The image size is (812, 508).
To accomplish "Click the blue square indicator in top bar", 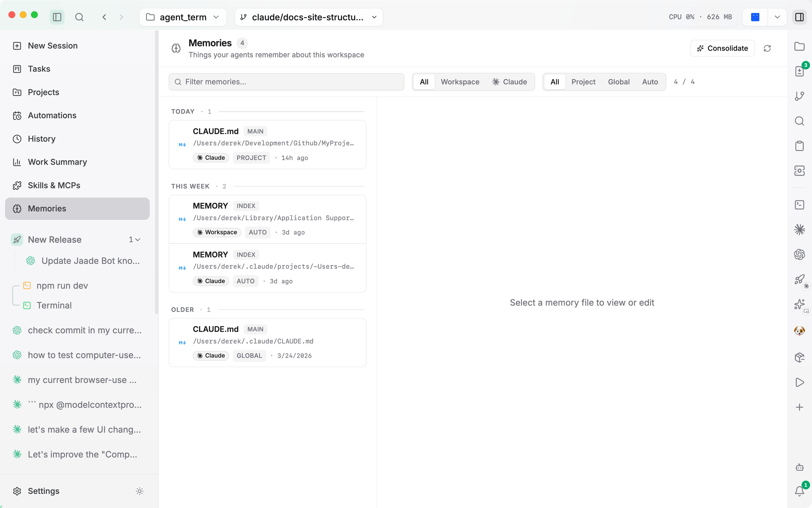I will click(x=755, y=17).
